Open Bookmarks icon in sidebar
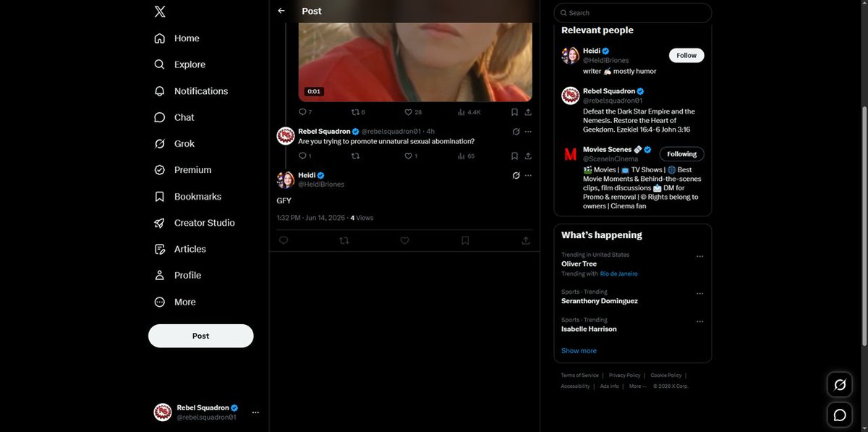This screenshot has height=432, width=868. (160, 197)
